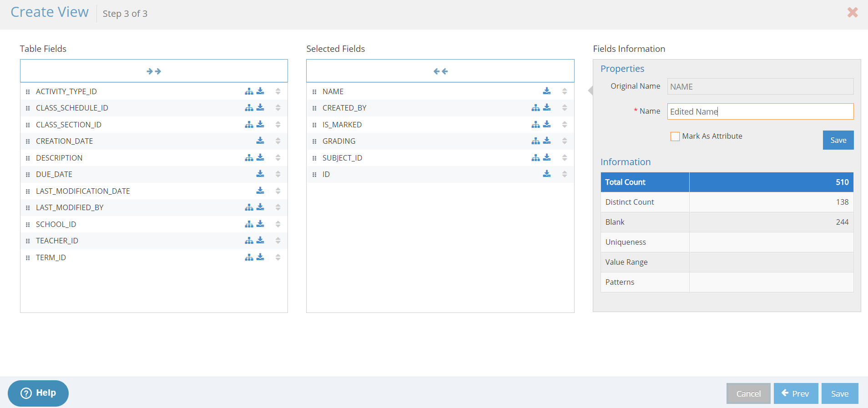
Task: Save the view in footer
Action: (840, 393)
